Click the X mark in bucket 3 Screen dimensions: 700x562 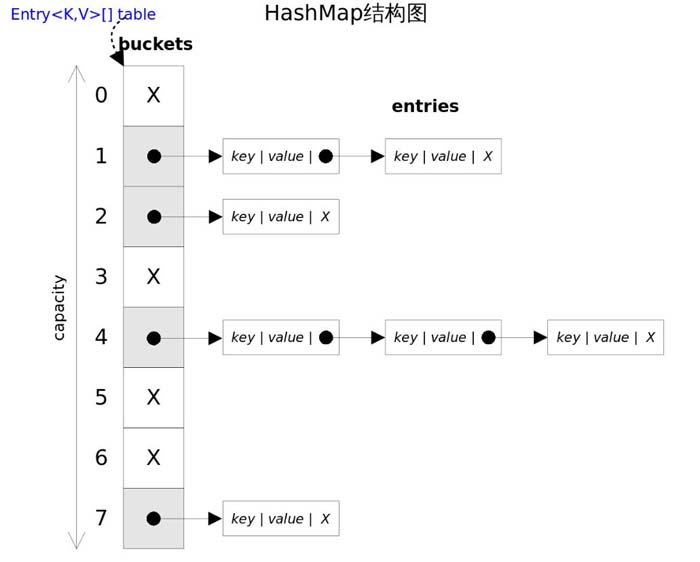(x=153, y=277)
